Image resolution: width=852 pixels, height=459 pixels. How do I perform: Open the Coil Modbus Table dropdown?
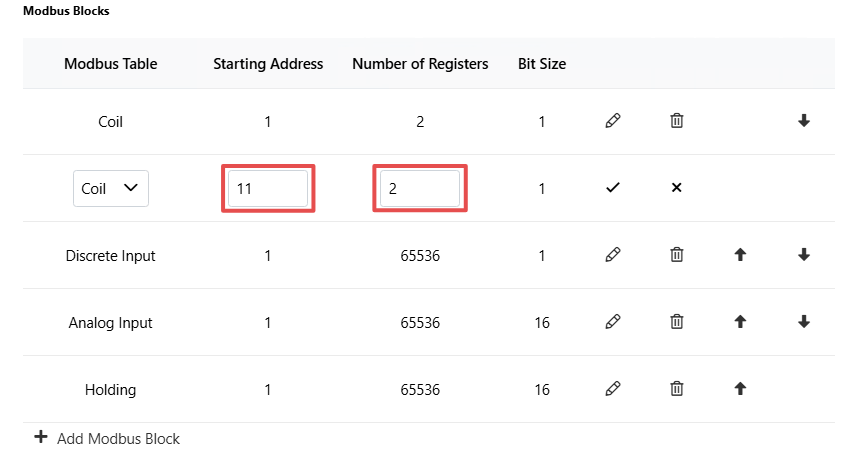click(111, 188)
